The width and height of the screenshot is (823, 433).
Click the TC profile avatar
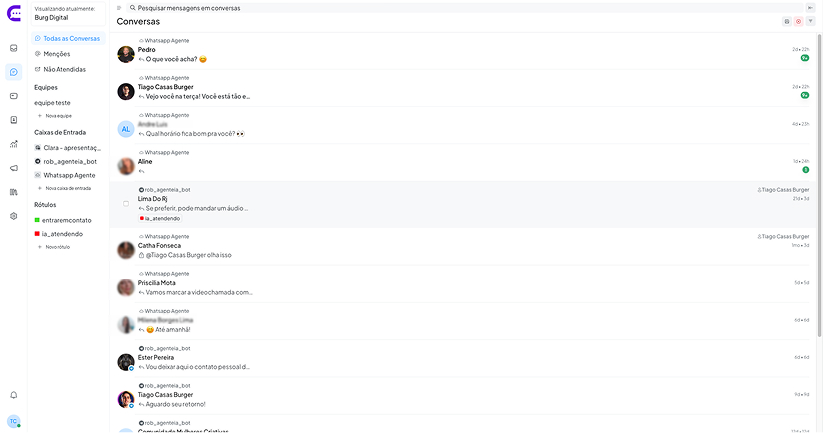[x=14, y=421]
